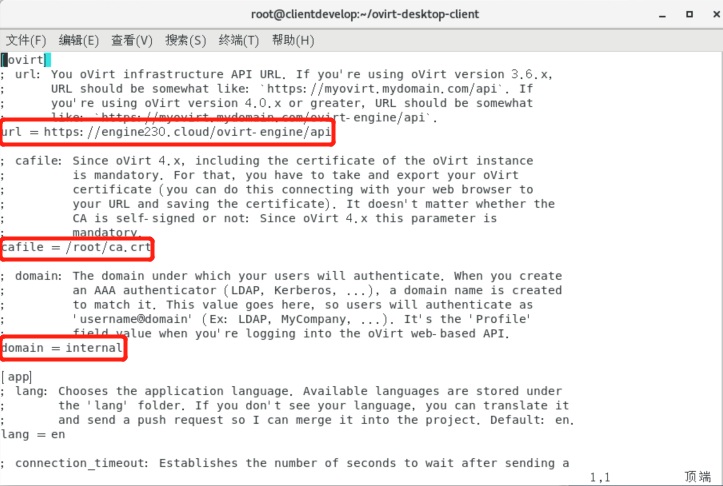Image resolution: width=723 pixels, height=486 pixels.
Task: Close the terminal window
Action: coord(716,15)
